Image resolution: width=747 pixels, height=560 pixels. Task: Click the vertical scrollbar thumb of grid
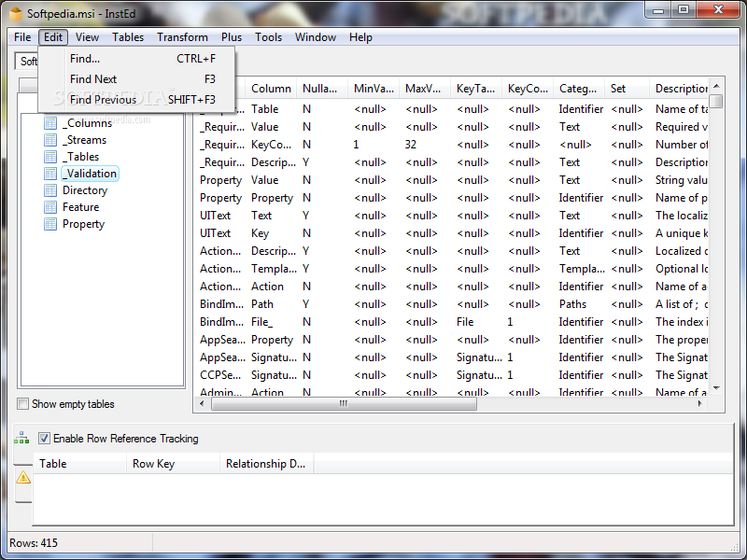pyautogui.click(x=716, y=102)
